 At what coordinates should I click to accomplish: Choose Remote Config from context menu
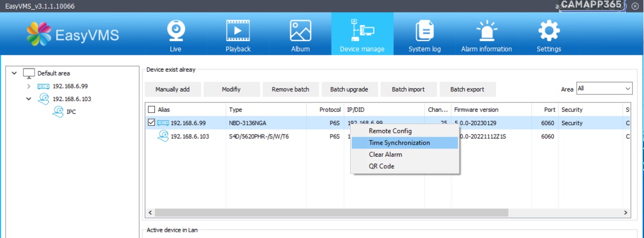pyautogui.click(x=405, y=131)
